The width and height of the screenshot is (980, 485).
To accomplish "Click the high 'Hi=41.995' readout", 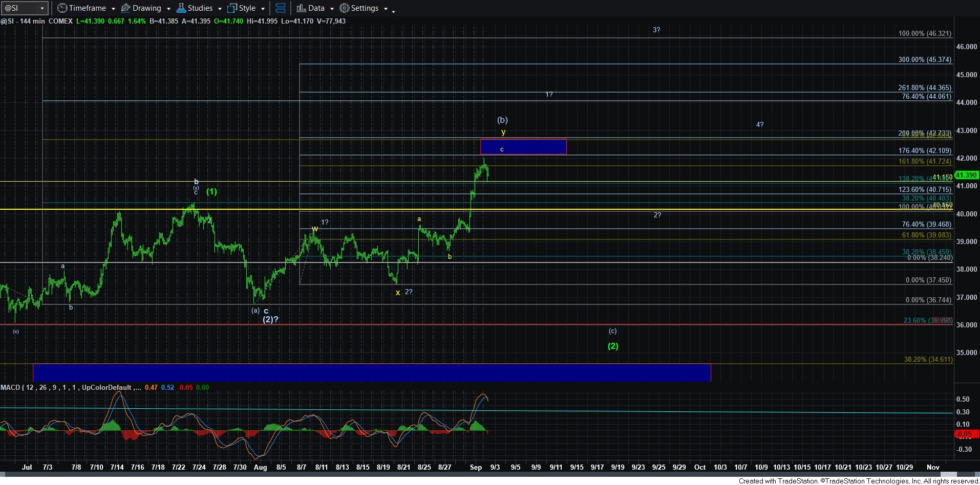I will [x=262, y=21].
